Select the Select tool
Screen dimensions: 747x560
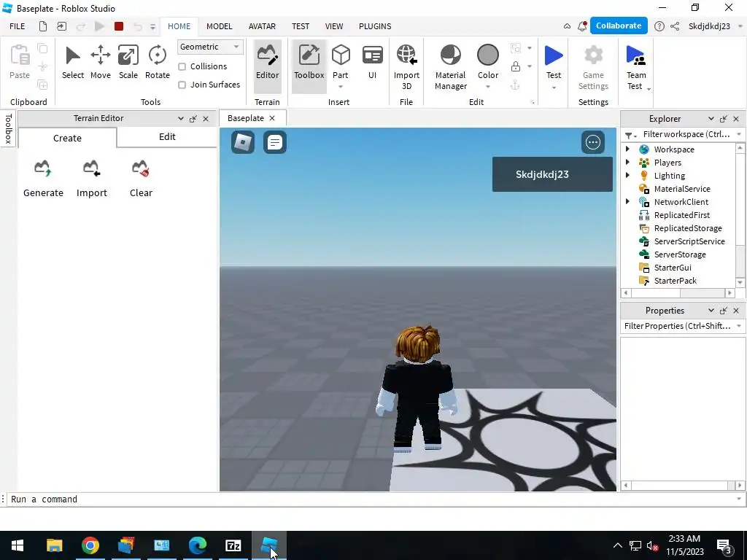point(72,62)
